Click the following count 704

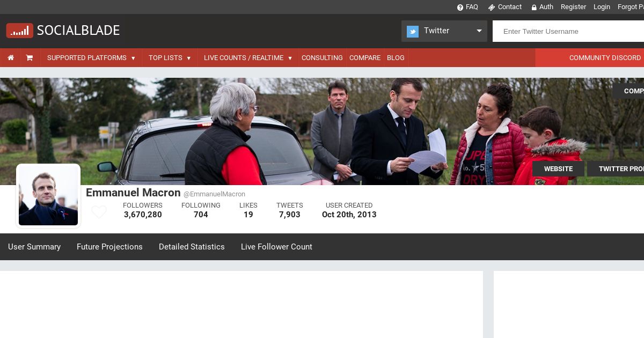201,215
